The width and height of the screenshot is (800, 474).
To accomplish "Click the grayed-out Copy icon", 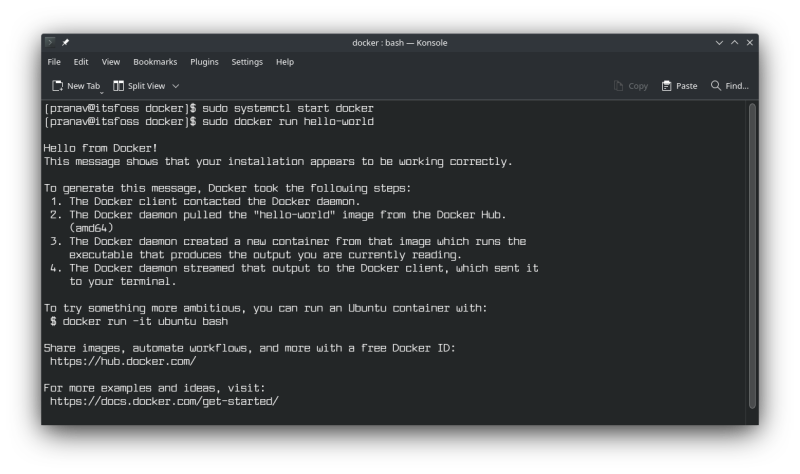I will click(619, 86).
